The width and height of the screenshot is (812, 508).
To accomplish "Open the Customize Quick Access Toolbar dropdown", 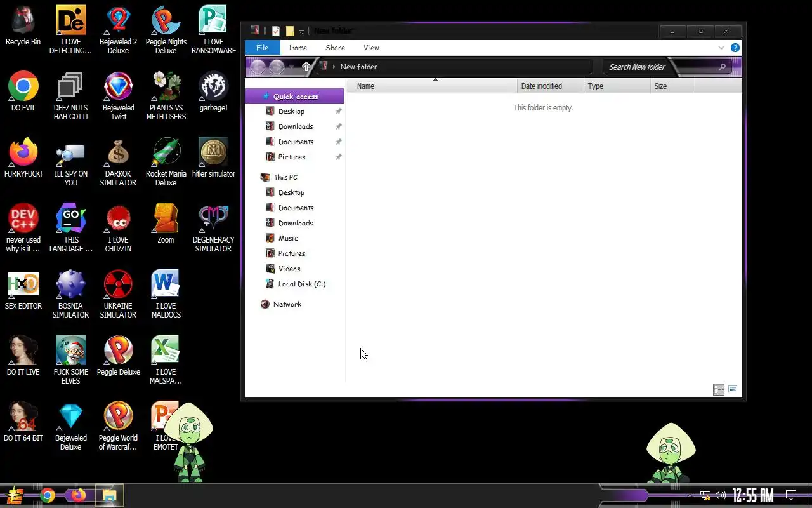I will click(301, 31).
